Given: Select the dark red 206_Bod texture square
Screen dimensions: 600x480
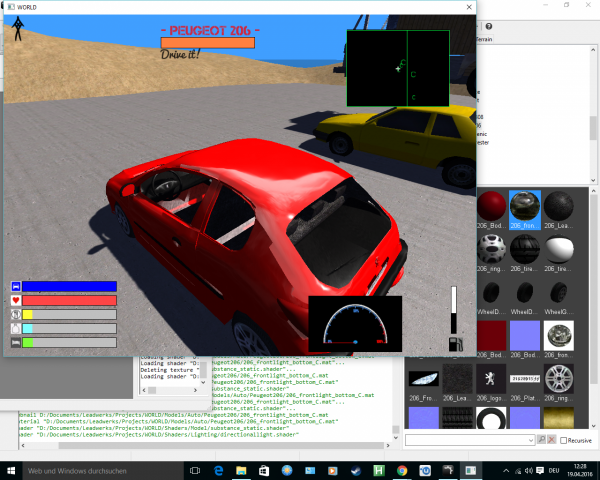Looking at the screenshot, I should (x=491, y=336).
